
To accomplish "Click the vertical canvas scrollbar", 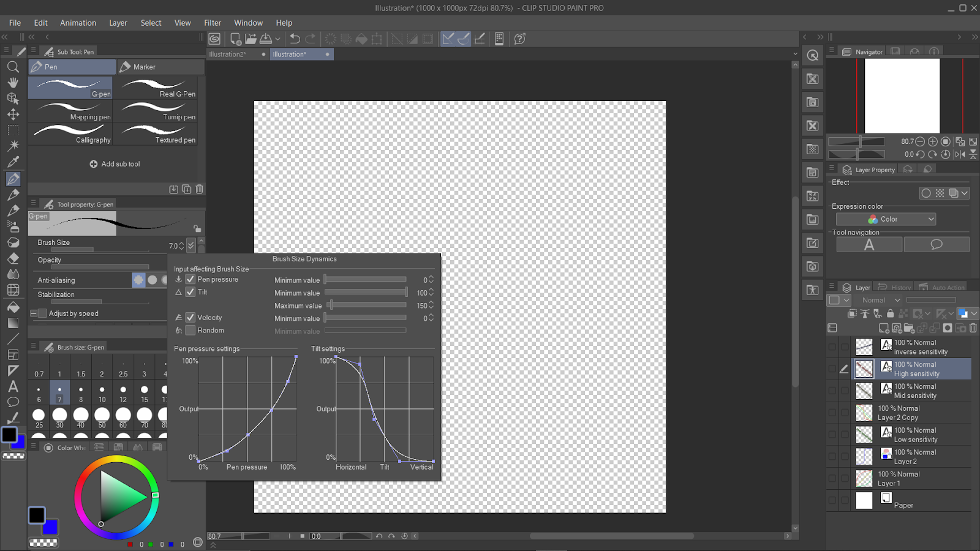I will coord(795,291).
